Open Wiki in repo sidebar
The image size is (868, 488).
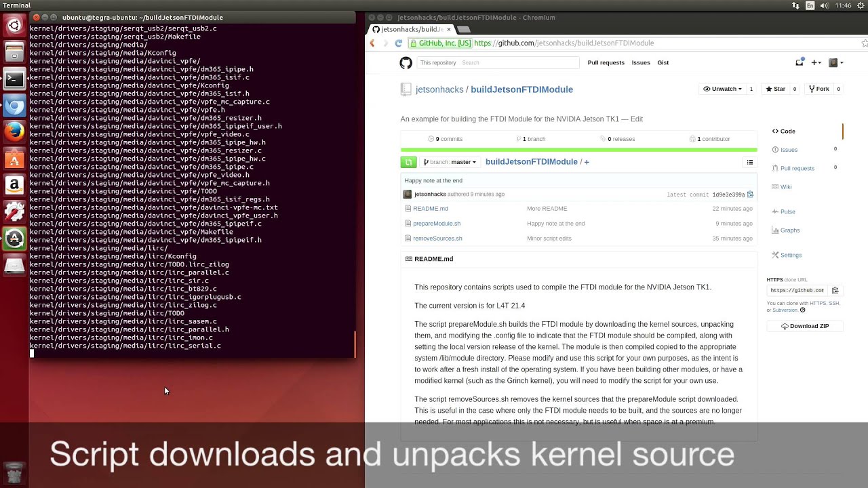[782, 187]
